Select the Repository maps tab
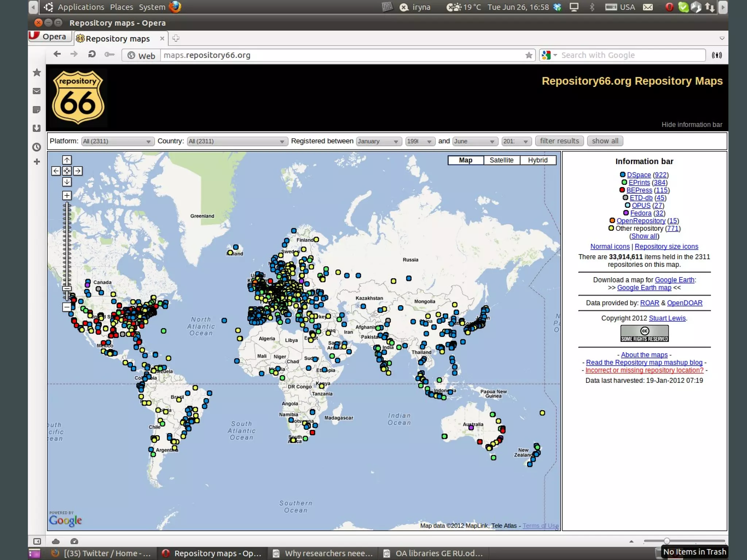Screen dimensions: 747x560 tap(117, 39)
